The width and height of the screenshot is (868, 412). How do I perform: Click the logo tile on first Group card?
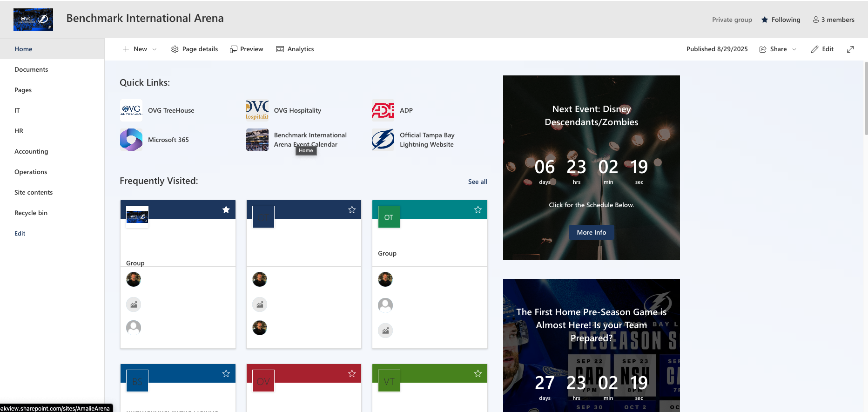click(x=137, y=217)
